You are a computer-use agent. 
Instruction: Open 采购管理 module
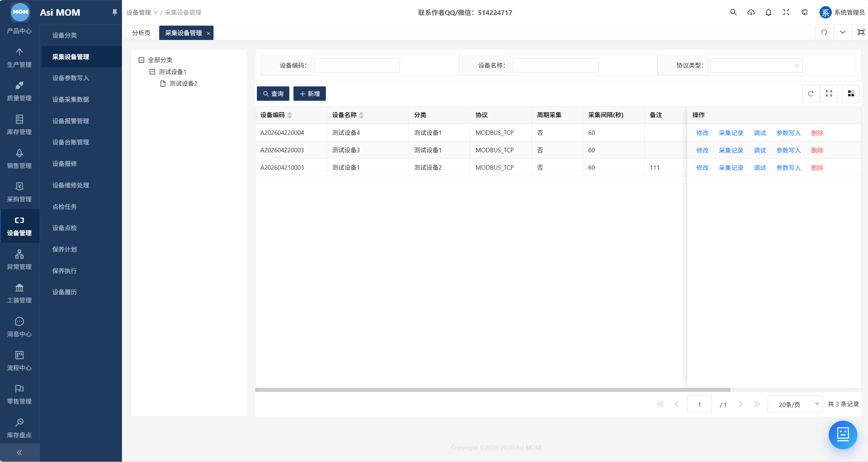(x=19, y=192)
